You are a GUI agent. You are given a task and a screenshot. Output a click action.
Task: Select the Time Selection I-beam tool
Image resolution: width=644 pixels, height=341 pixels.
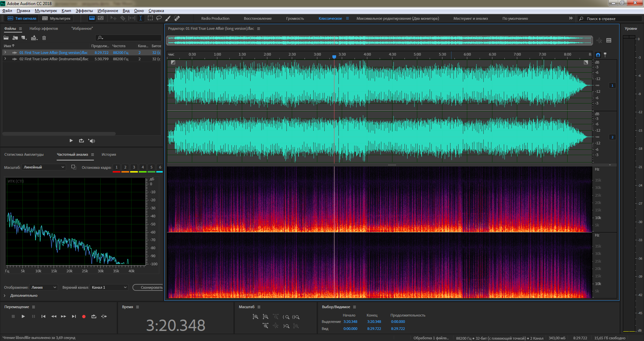[x=141, y=18]
